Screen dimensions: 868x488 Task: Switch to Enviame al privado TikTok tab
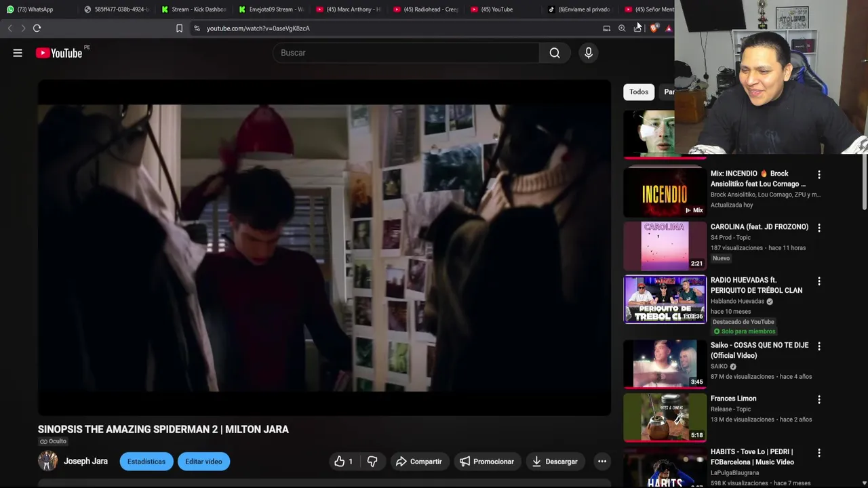(580, 9)
